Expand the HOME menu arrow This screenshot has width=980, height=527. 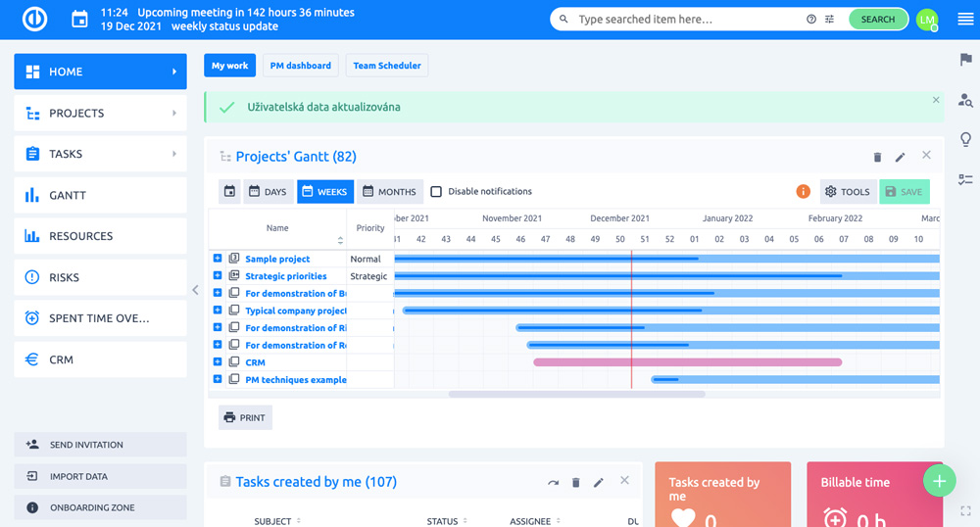click(174, 72)
